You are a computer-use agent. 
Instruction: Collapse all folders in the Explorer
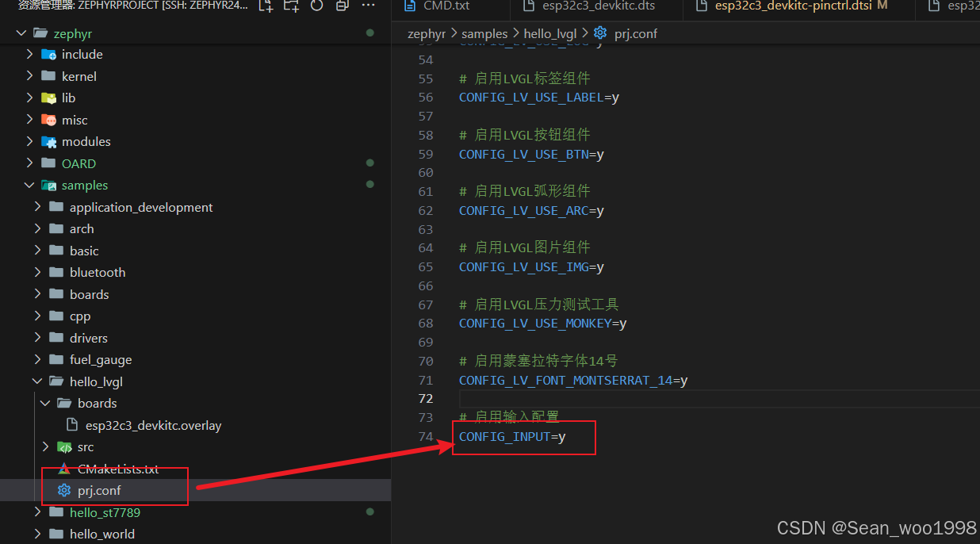[342, 8]
